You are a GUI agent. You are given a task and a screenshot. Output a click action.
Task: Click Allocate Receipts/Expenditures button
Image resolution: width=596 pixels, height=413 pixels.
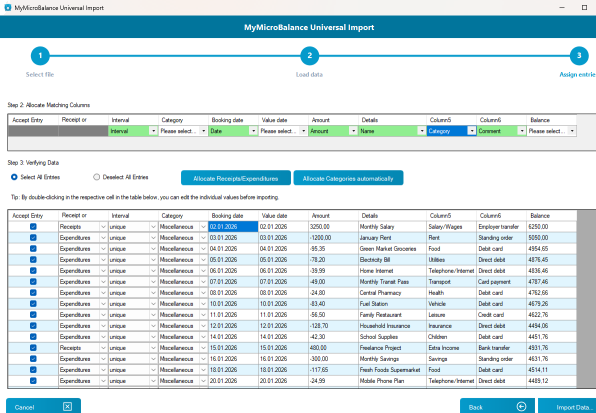236,178
